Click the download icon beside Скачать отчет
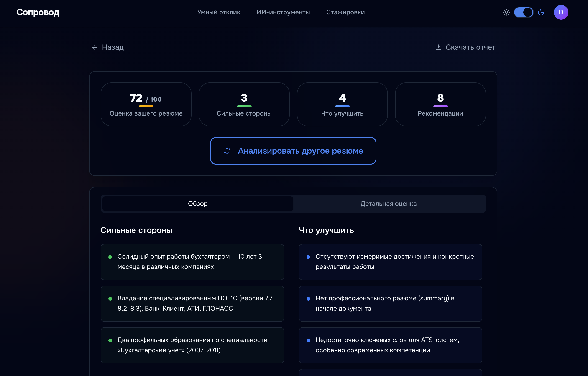 438,47
